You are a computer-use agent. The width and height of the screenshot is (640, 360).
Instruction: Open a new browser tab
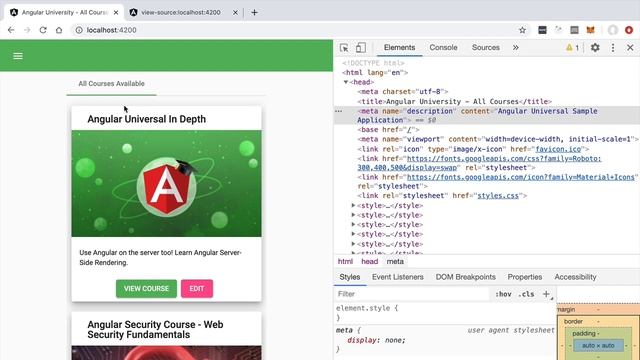point(254,13)
